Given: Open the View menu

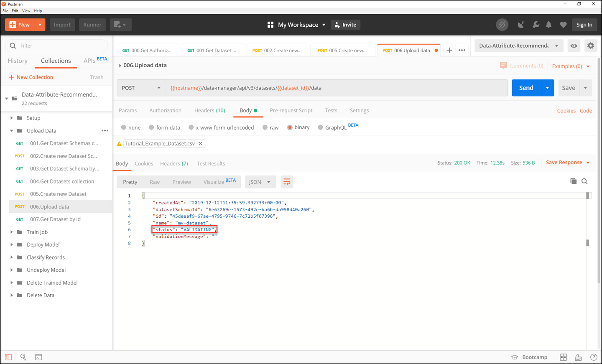Looking at the screenshot, I should coord(26,11).
